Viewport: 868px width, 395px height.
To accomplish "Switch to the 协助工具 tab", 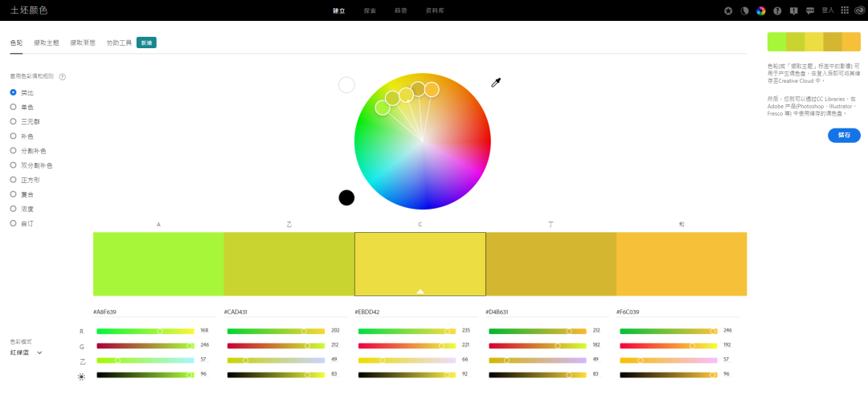I will pos(119,43).
